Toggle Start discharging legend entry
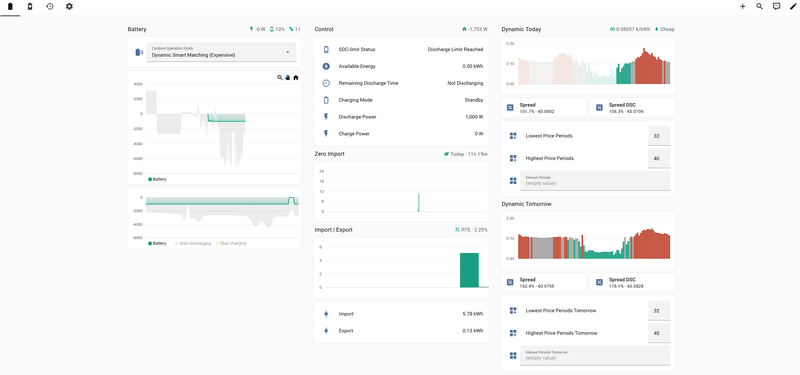Image resolution: width=800 pixels, height=375 pixels. click(193, 243)
